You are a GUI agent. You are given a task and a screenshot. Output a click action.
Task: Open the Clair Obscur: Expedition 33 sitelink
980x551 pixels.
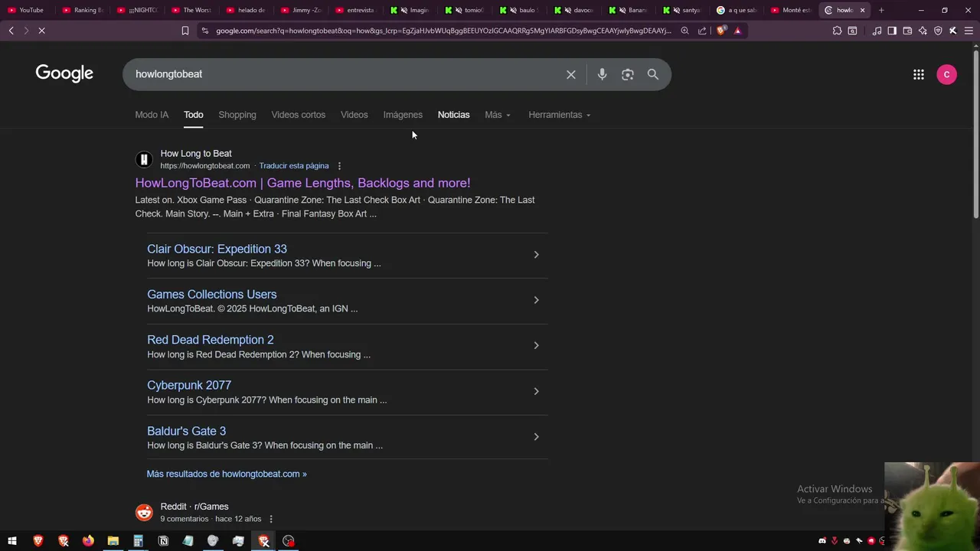(x=217, y=249)
